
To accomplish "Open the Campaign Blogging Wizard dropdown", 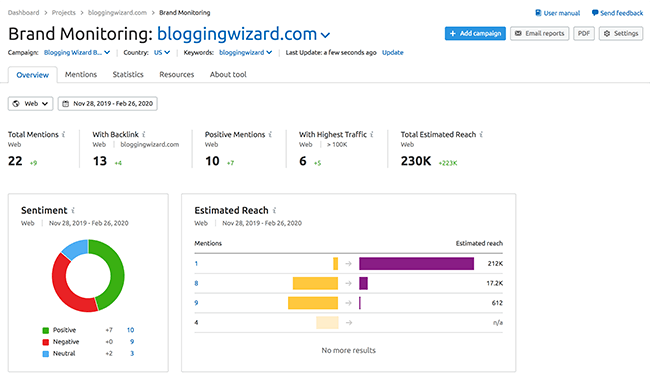I will coord(77,53).
